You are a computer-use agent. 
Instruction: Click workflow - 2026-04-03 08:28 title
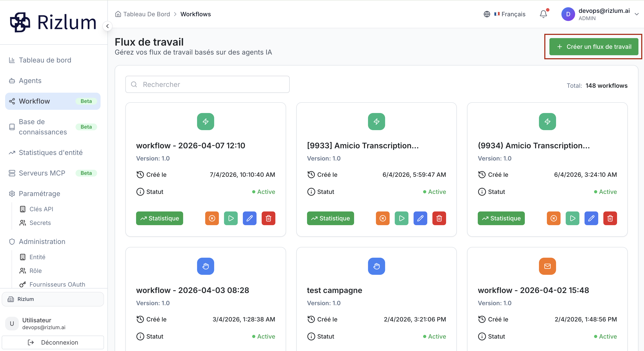pyautogui.click(x=193, y=290)
